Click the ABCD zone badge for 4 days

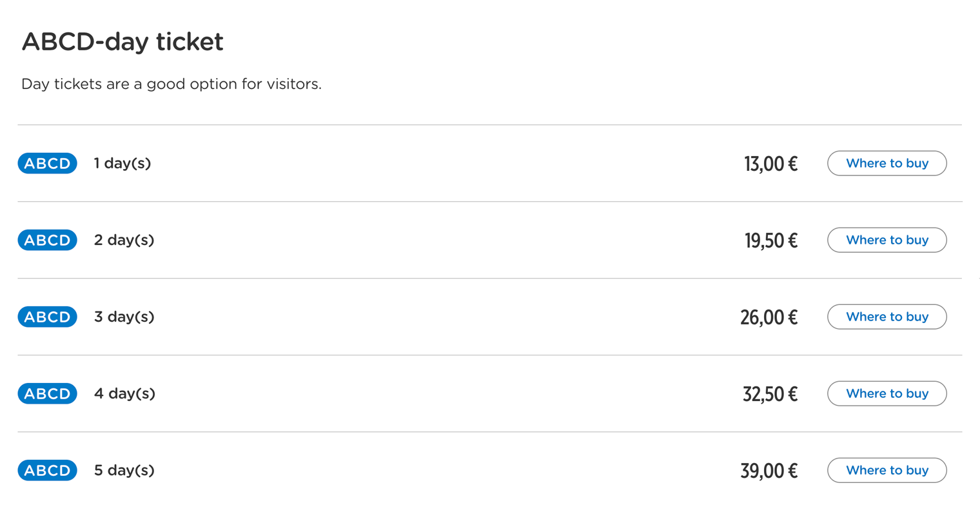point(47,393)
